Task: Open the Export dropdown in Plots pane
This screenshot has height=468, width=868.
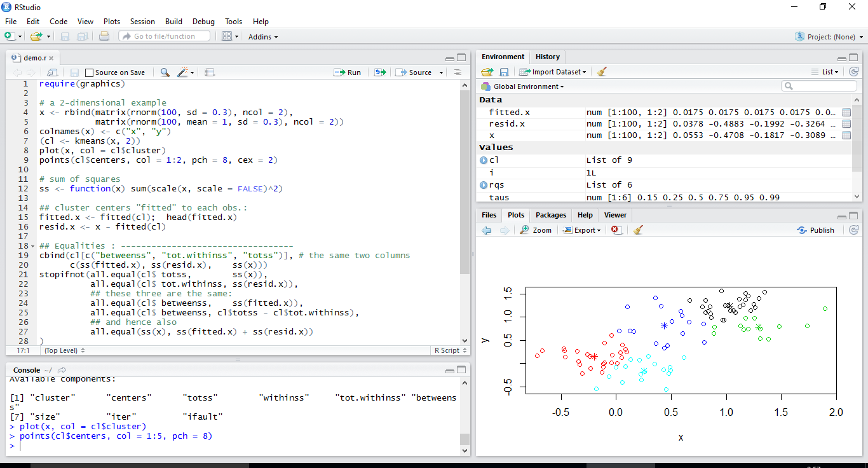Action: (x=580, y=230)
